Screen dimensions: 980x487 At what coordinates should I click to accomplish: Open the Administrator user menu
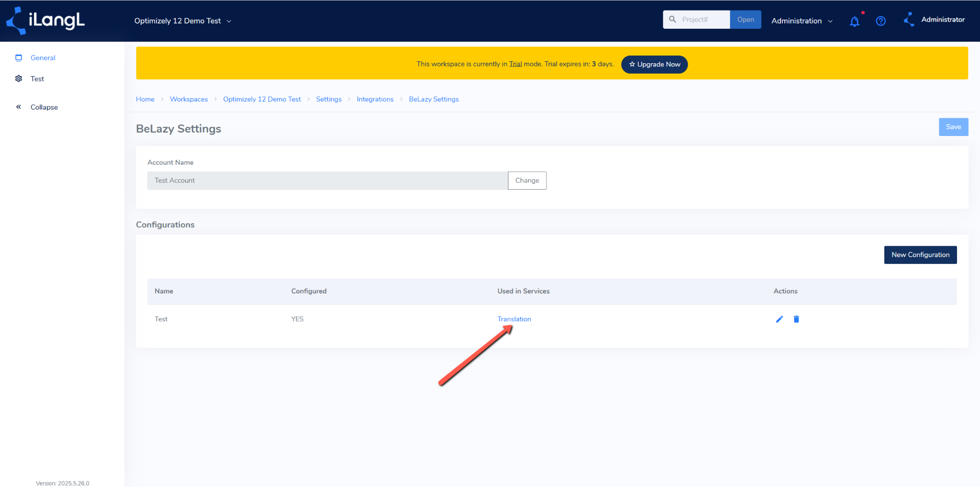pyautogui.click(x=943, y=20)
